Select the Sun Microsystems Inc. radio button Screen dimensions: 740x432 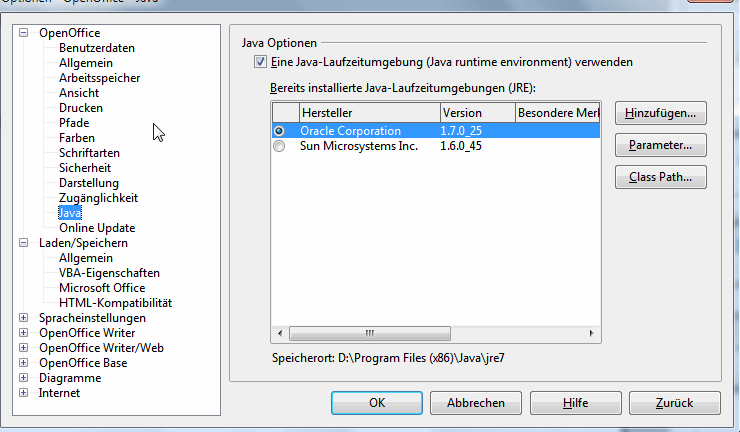pos(279,146)
